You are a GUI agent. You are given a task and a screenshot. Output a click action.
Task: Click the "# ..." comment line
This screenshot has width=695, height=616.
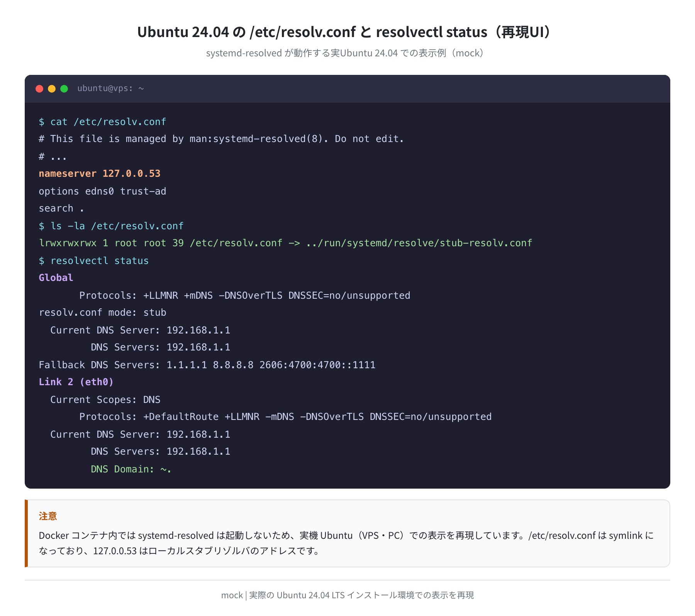click(x=53, y=156)
